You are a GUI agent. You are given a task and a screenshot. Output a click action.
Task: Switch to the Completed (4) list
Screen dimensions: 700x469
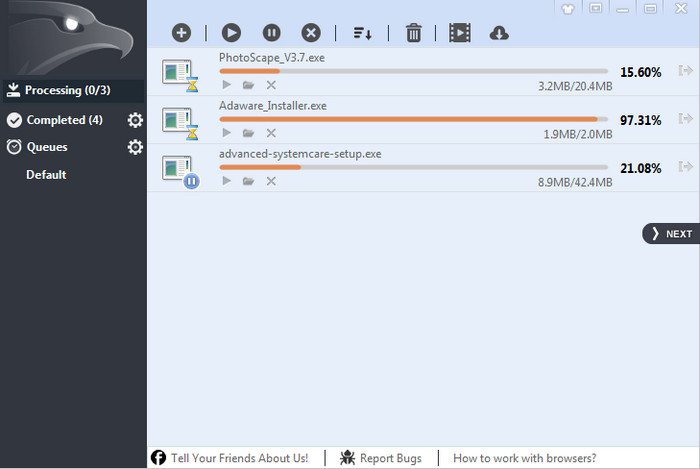click(x=64, y=120)
